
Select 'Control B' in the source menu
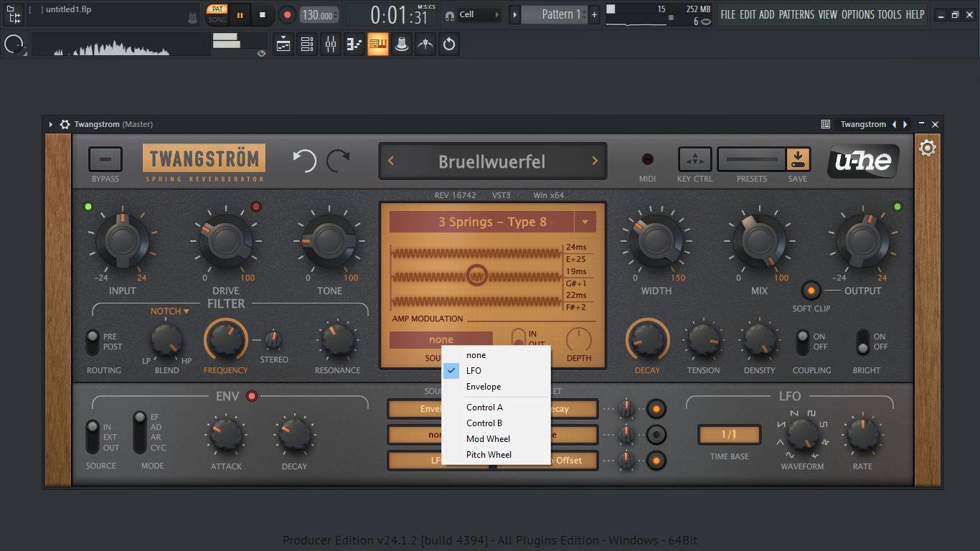pos(496,423)
